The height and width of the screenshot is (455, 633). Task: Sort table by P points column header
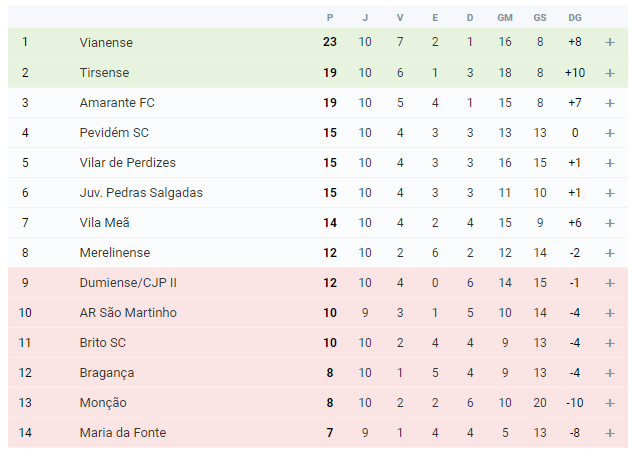[330, 18]
